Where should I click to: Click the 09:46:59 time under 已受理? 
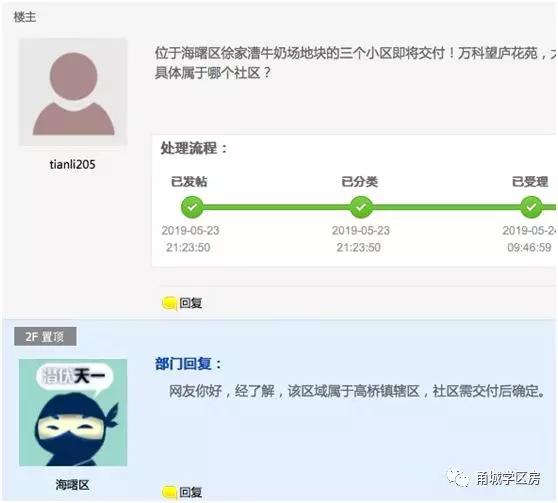(529, 247)
